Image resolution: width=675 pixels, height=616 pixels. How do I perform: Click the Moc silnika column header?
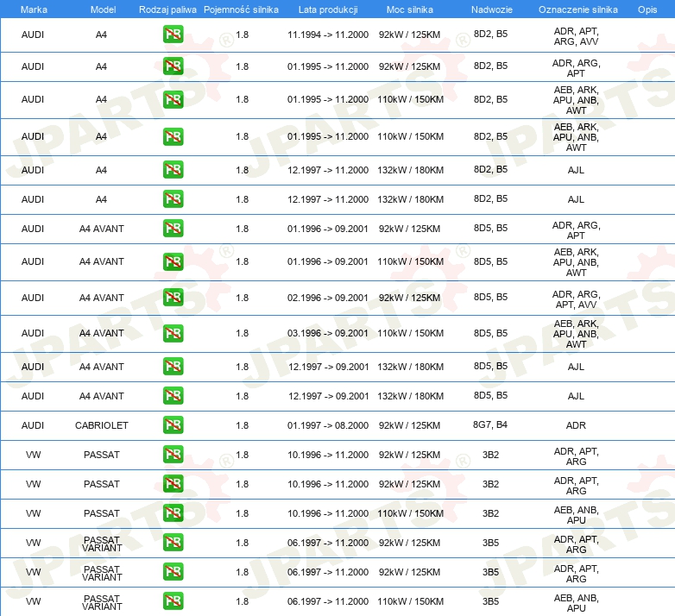pos(409,9)
